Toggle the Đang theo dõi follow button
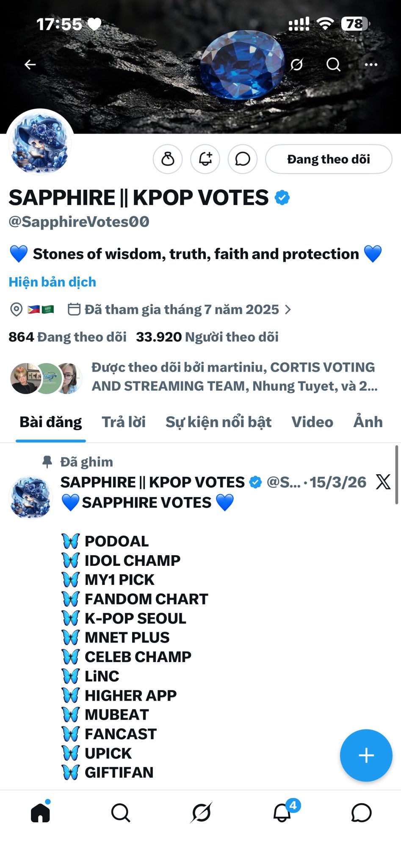Image resolution: width=401 pixels, height=868 pixels. [x=329, y=159]
